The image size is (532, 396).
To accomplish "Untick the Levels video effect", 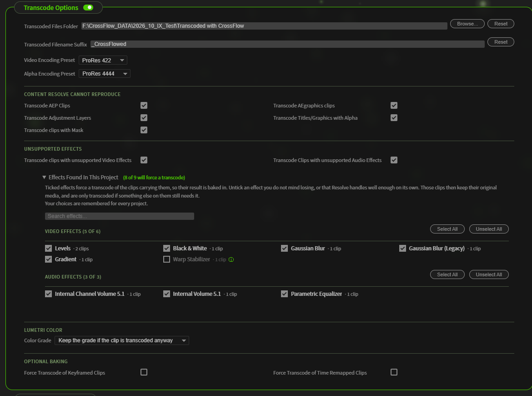I will 49,248.
